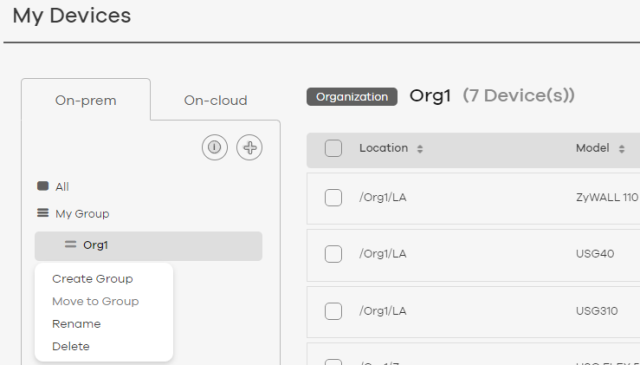Click the USG40 model cell
Viewport: 640px width, 365px height.
(x=595, y=254)
